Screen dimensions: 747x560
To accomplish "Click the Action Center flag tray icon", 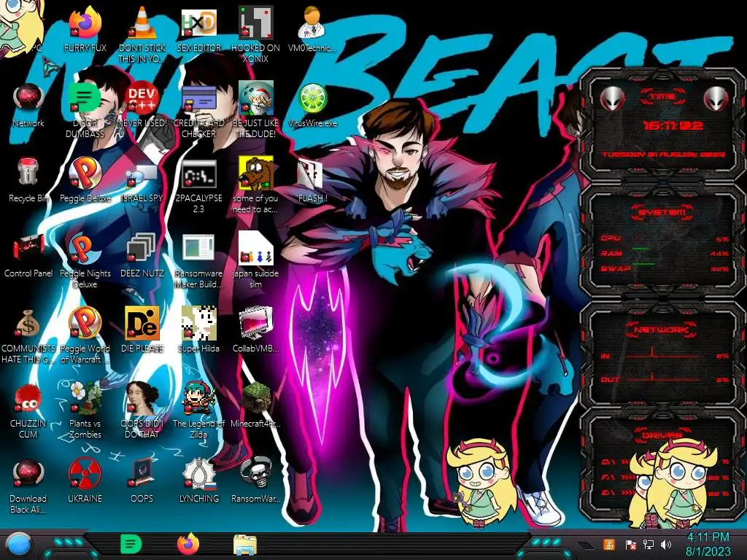I will (x=630, y=544).
